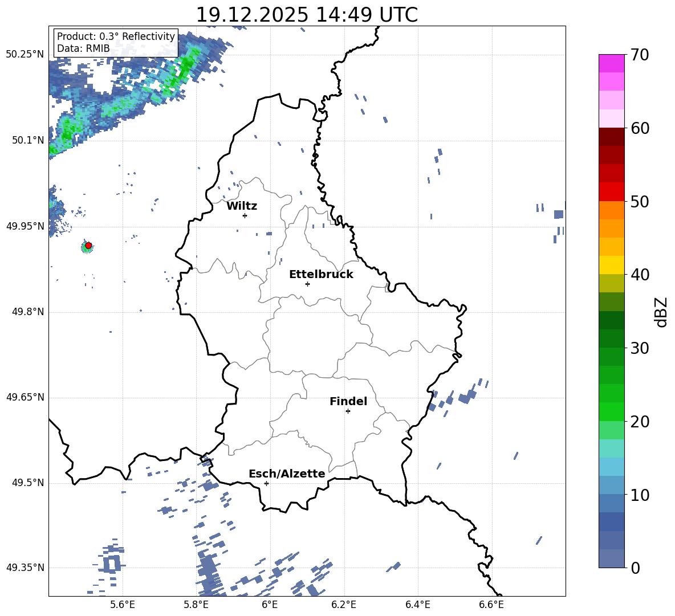Click the 6.6°E longitude label
Viewport: 675px width, 616px height.
491,605
